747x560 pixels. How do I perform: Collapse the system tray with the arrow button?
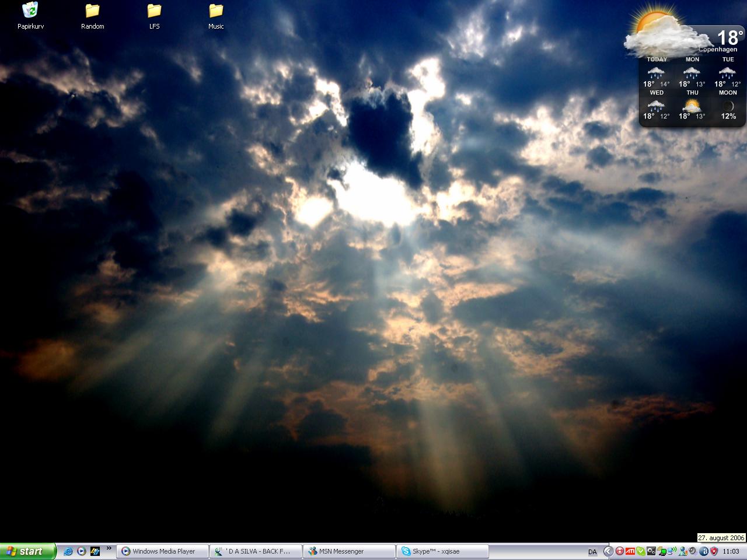(x=608, y=551)
